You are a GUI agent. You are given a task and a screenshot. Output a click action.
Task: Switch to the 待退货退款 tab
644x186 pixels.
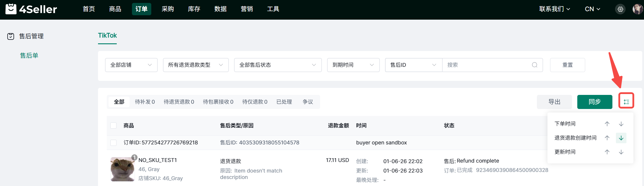pos(178,102)
